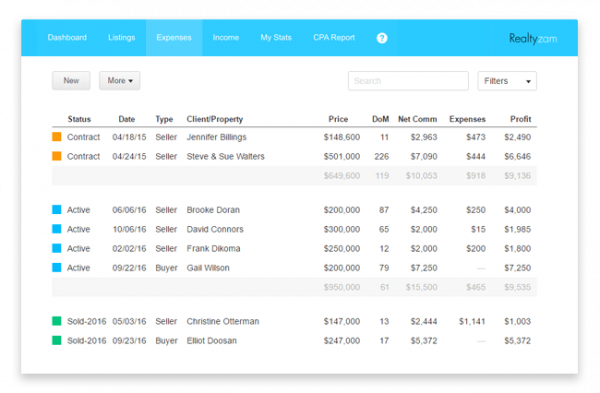Switch to the Dashboard tab
Viewport: 600px width, 393px height.
pyautogui.click(x=67, y=38)
